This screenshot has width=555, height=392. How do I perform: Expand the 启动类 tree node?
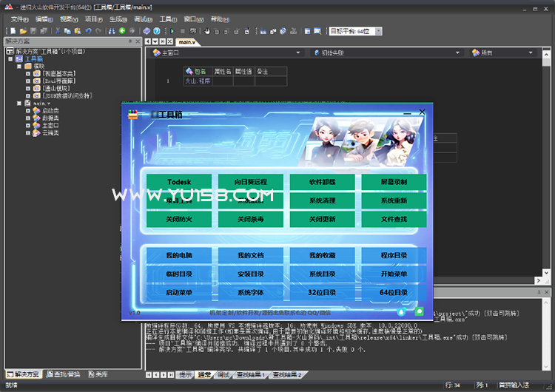tap(28, 110)
